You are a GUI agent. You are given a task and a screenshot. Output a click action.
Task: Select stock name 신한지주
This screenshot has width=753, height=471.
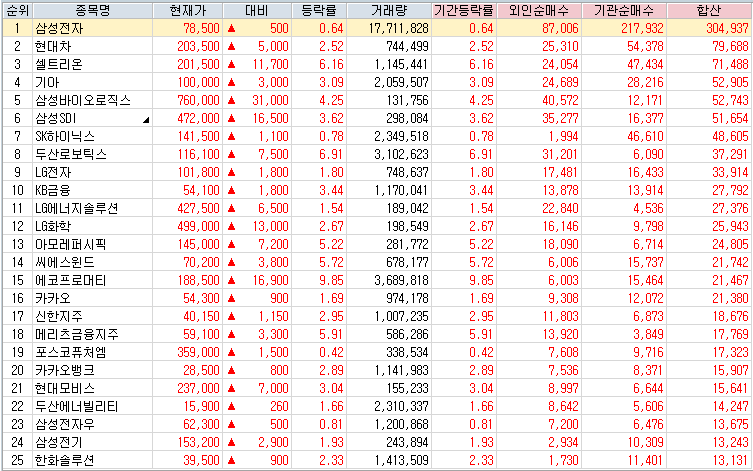click(59, 316)
